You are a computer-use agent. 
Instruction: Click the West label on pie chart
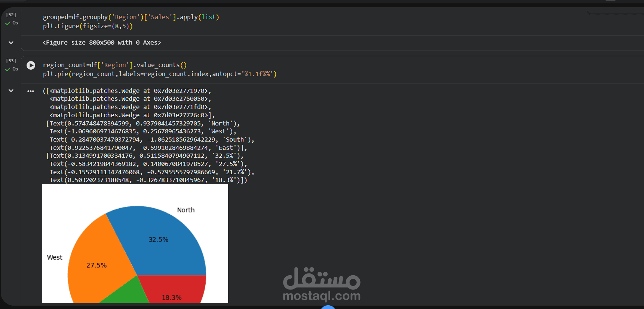click(x=55, y=257)
